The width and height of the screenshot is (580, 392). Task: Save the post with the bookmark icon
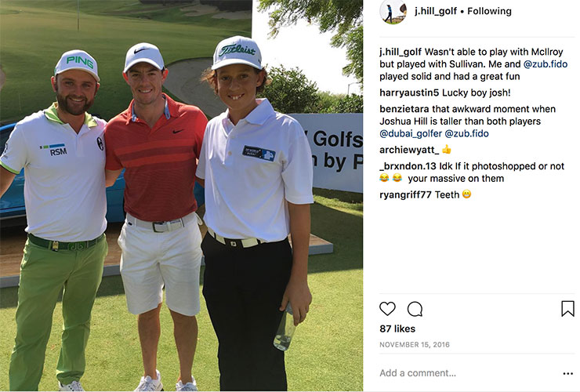point(567,309)
